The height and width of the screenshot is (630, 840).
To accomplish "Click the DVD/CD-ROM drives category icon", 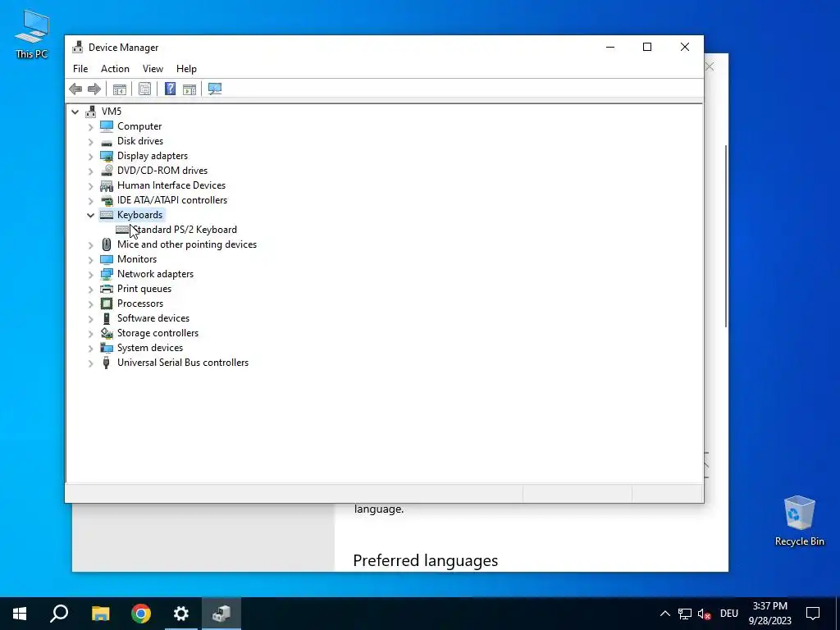I will click(x=107, y=171).
